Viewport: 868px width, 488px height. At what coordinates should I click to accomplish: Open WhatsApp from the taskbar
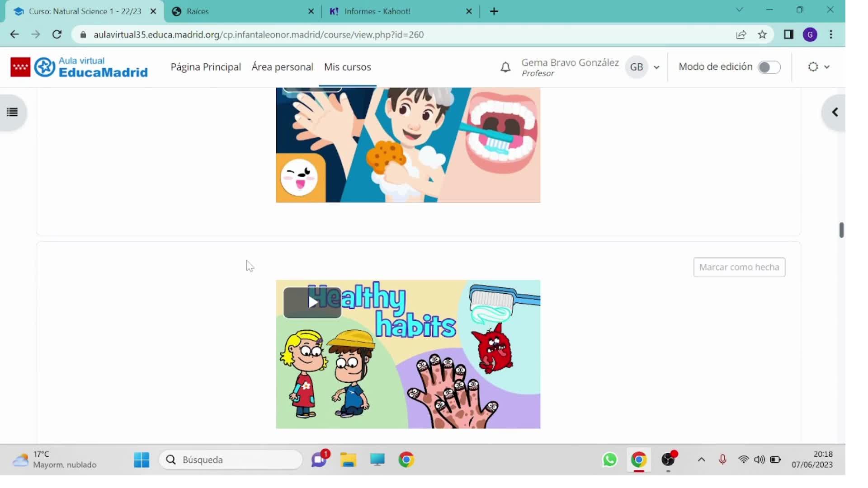pyautogui.click(x=609, y=460)
